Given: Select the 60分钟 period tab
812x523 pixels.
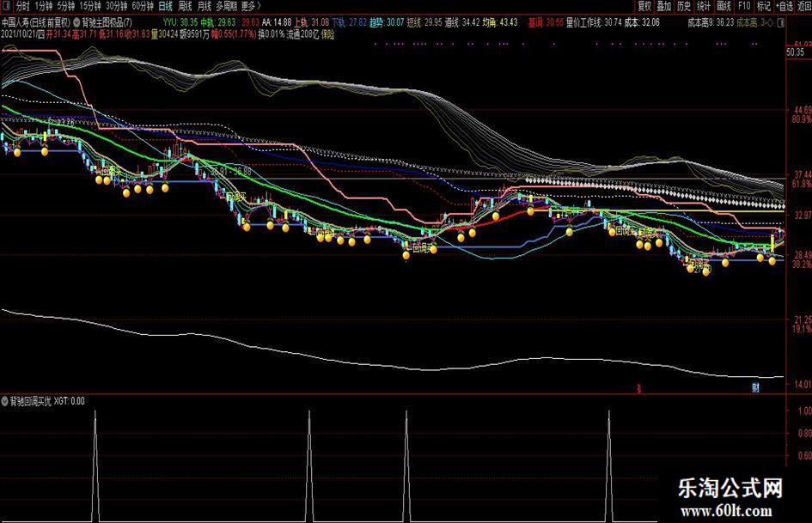Looking at the screenshot, I should tap(143, 6).
